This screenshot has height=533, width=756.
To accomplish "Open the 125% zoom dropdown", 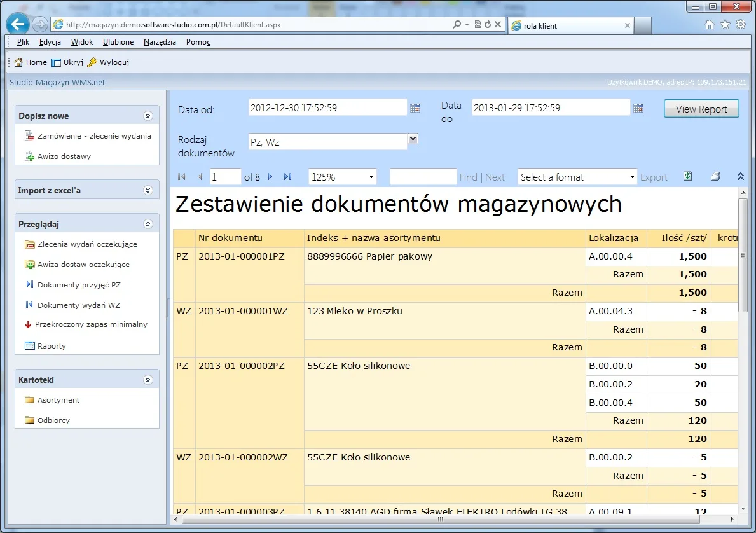I will 371,177.
